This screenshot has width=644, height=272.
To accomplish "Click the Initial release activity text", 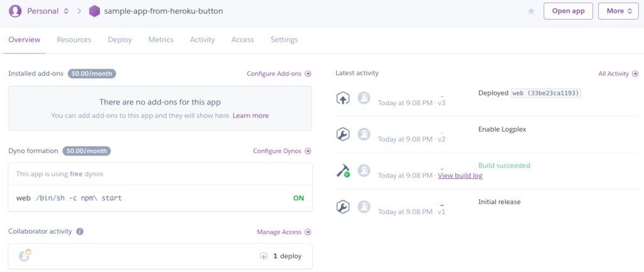I will [x=499, y=201].
